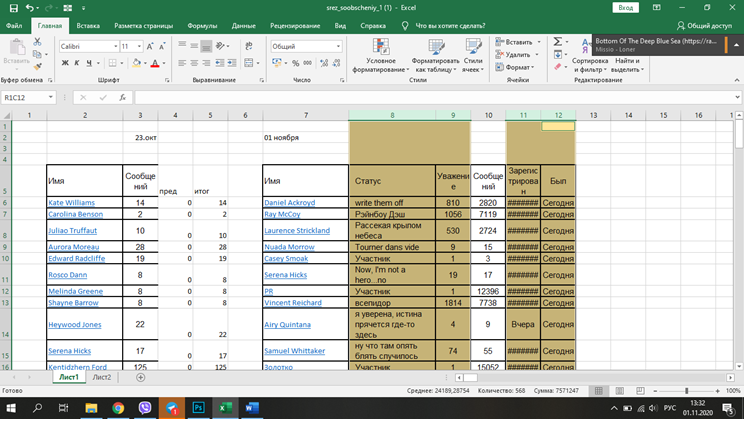Open Photoshop from the taskbar
The image size is (744, 421).
[x=198, y=408]
